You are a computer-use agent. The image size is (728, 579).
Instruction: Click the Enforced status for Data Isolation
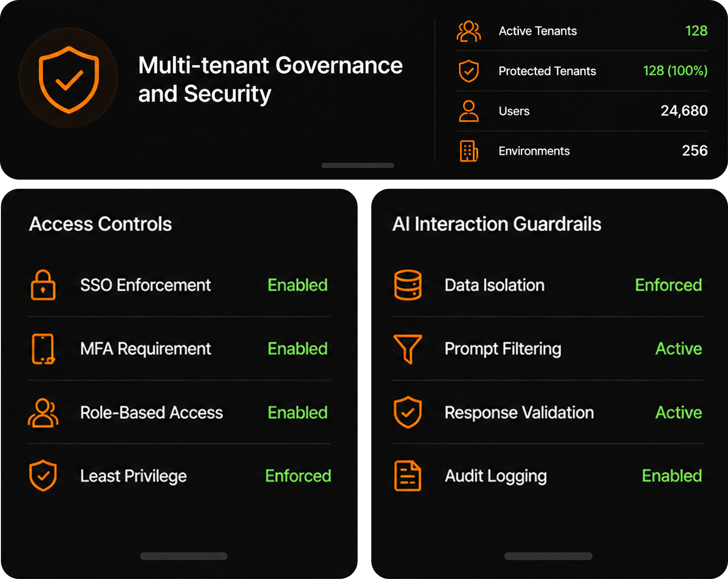668,285
